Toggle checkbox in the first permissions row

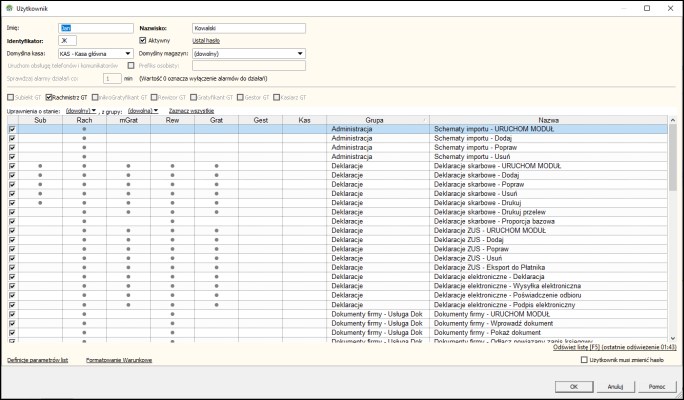tap(12, 129)
